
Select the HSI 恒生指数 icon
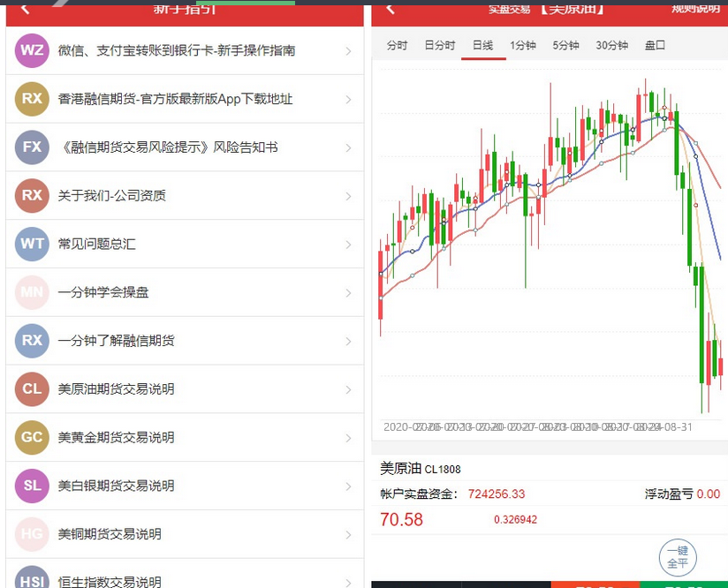click(x=31, y=581)
